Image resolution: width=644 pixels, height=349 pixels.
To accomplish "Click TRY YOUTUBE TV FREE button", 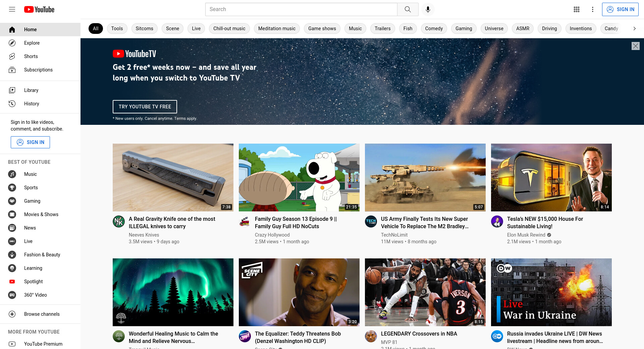I will (145, 107).
